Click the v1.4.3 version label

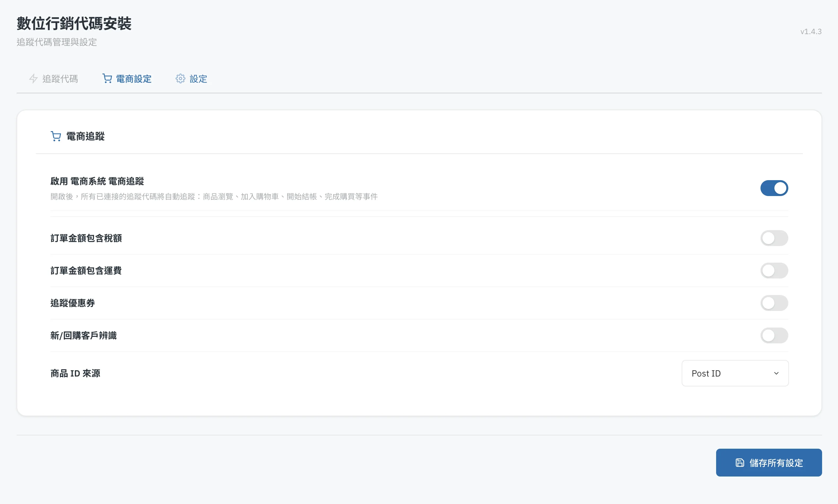point(811,31)
